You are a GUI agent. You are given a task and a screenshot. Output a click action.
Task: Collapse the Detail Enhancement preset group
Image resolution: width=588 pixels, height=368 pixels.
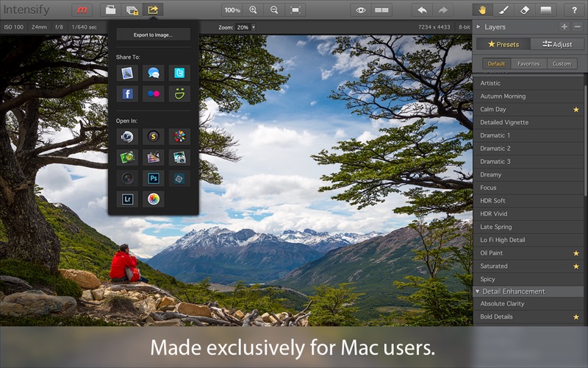[x=478, y=291]
